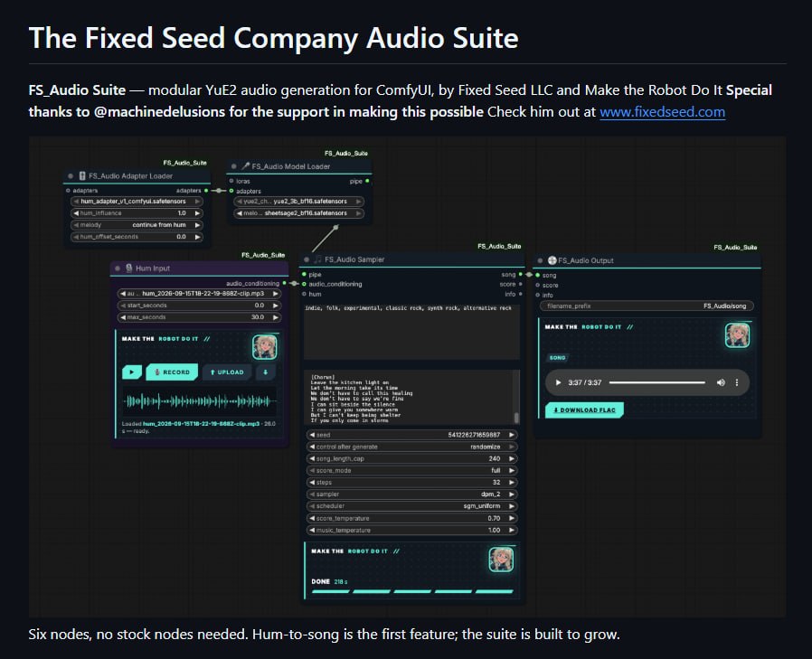Click the avatar thumbnail in FS_Audio Output
The height and width of the screenshot is (659, 812).
click(738, 335)
